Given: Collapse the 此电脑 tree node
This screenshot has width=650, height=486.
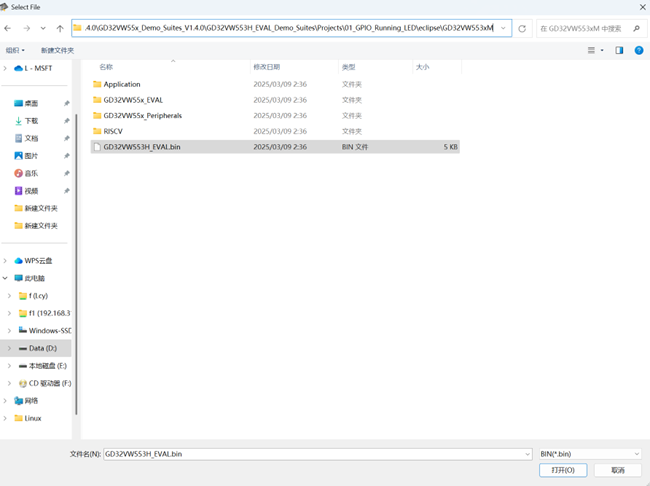Looking at the screenshot, I should coord(8,278).
